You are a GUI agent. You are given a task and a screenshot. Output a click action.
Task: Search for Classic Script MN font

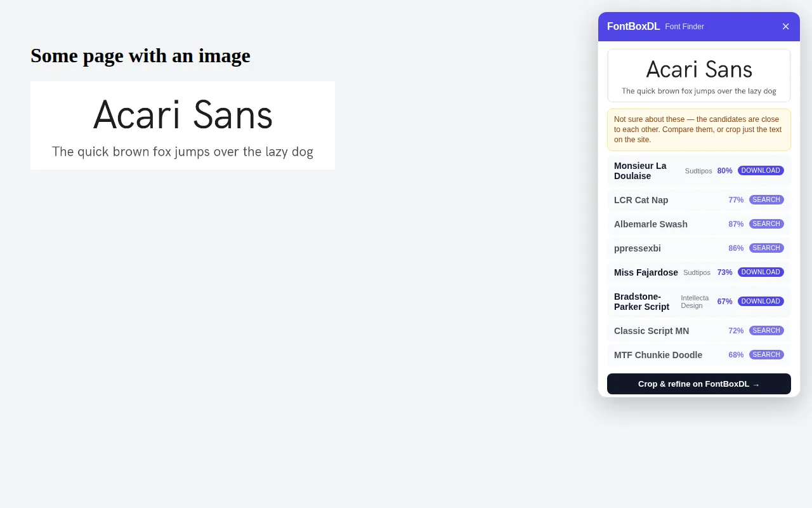tap(766, 331)
